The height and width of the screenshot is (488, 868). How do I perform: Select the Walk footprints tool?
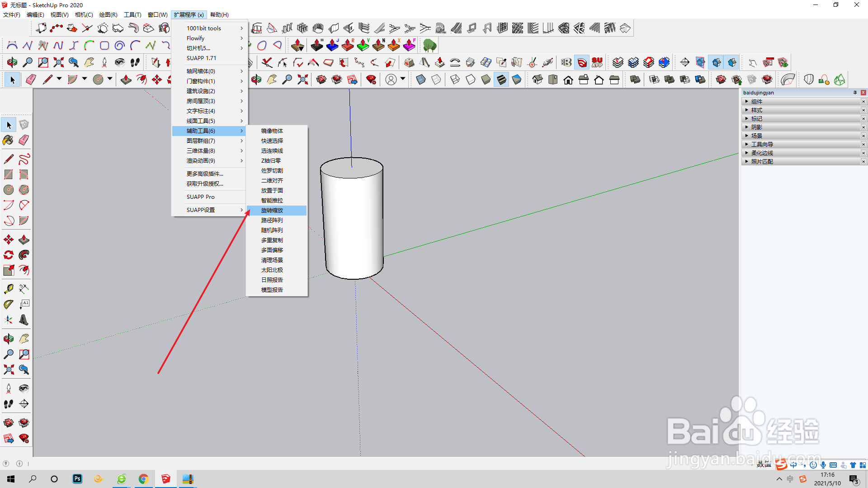pos(9,404)
